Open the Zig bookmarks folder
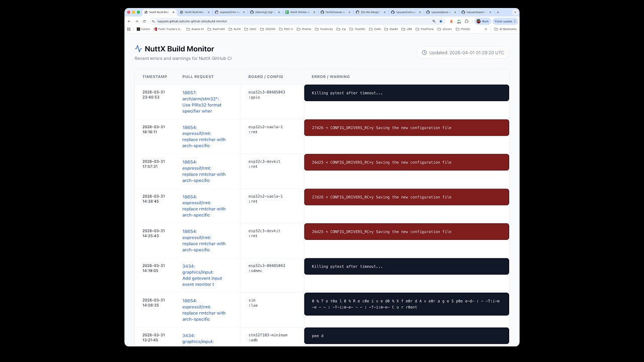This screenshot has height=362, width=644. (x=342, y=29)
